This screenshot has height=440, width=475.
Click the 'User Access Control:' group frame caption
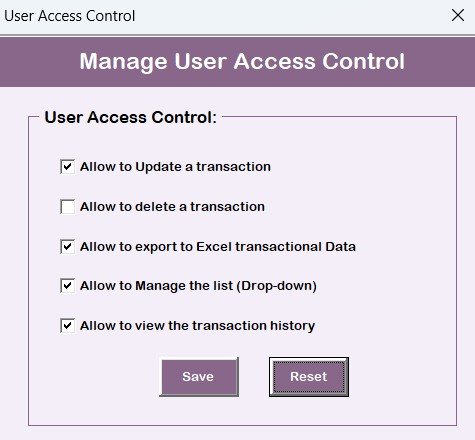click(131, 117)
